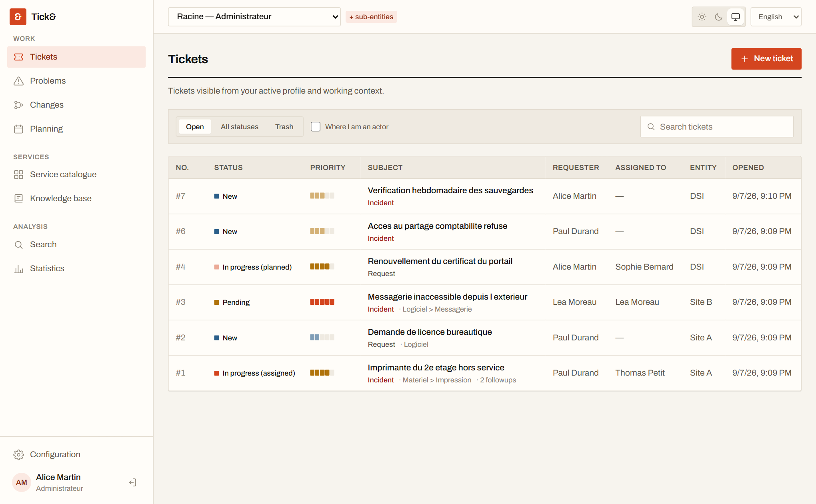Click ticket number '#4'
Screen dimensions: 816x504
point(181,267)
